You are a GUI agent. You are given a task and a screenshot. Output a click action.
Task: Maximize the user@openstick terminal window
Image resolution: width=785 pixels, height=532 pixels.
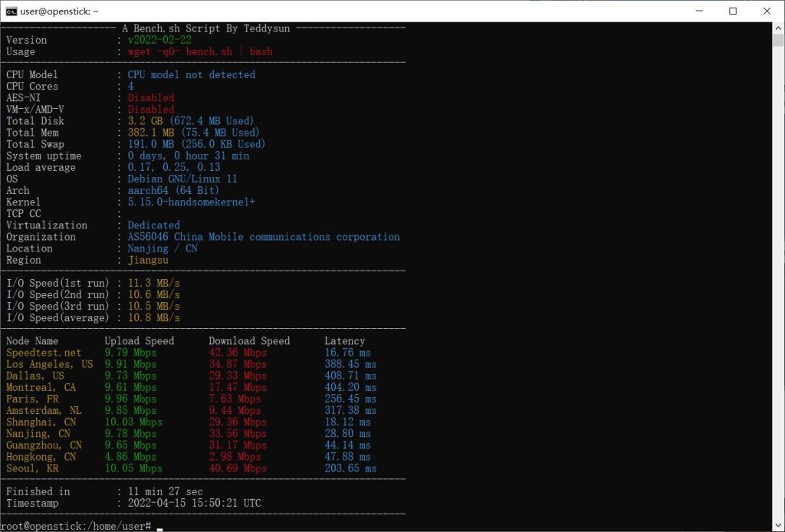tap(733, 11)
